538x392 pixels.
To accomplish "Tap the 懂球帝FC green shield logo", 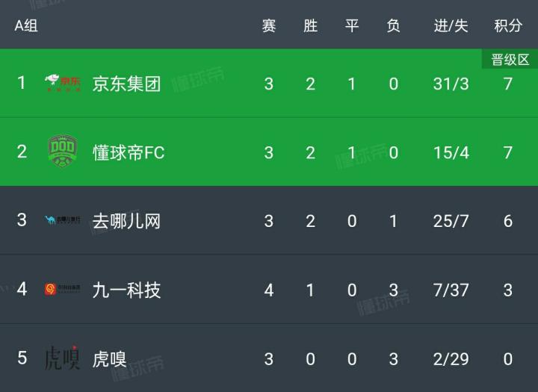I will 62,152.
